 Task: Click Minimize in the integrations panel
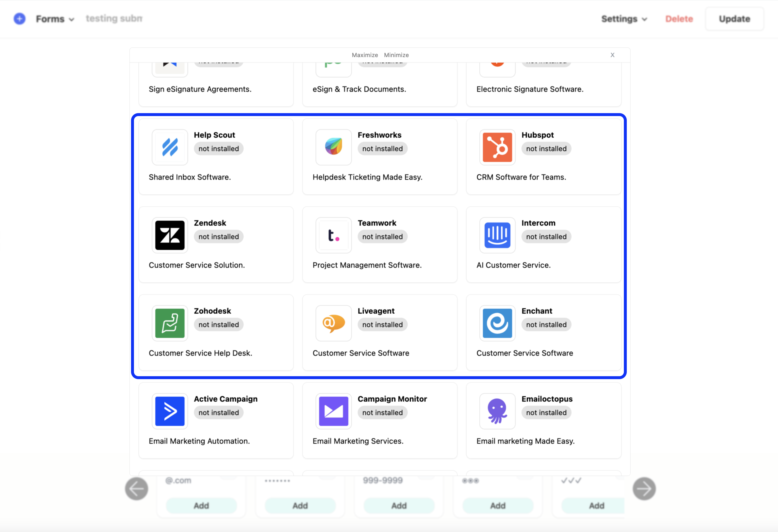(x=396, y=55)
